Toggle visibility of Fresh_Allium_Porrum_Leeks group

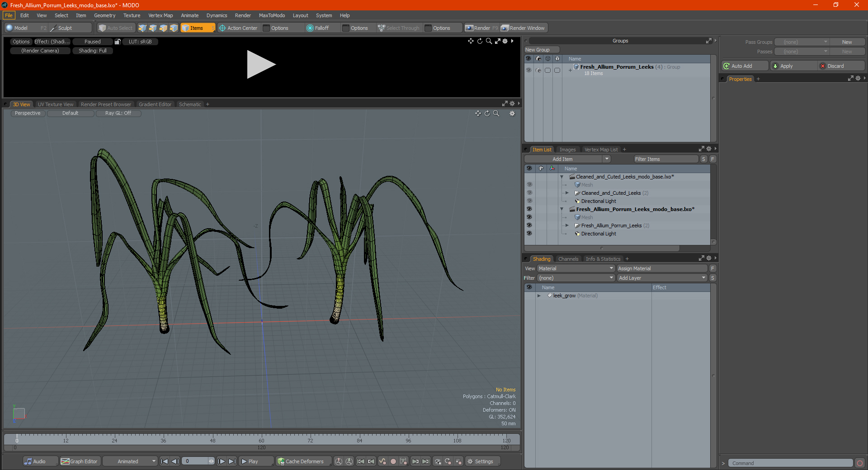point(528,70)
